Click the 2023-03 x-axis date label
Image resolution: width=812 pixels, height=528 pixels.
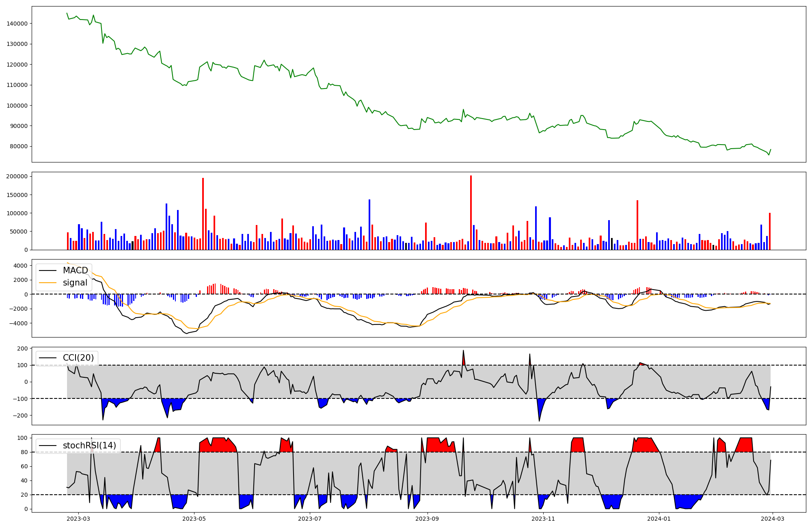(x=78, y=519)
